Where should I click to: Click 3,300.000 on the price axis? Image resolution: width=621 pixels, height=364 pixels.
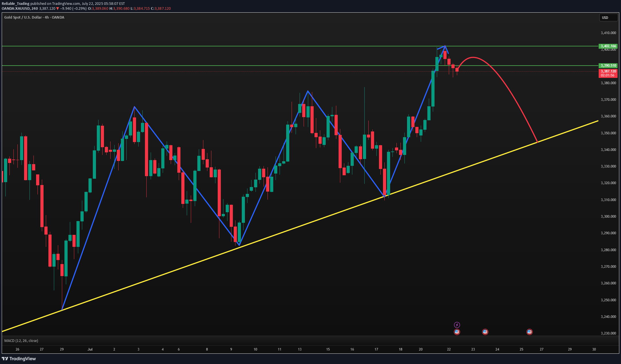point(608,217)
